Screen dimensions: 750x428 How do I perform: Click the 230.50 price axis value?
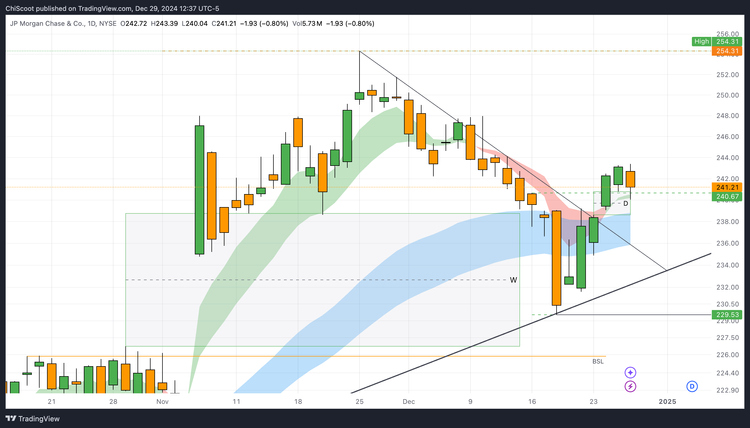pyautogui.click(x=728, y=304)
